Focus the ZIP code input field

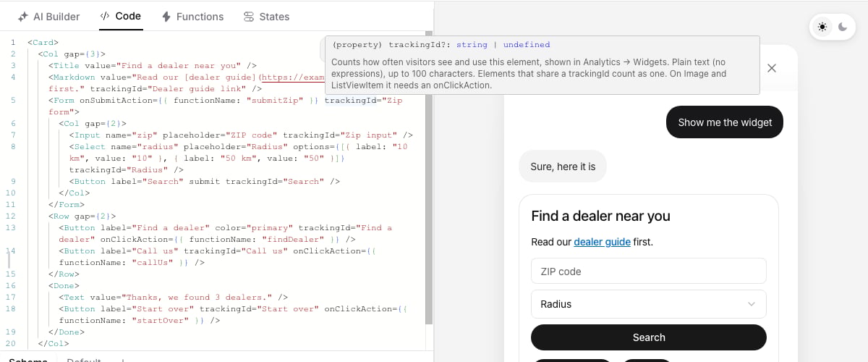click(x=649, y=271)
